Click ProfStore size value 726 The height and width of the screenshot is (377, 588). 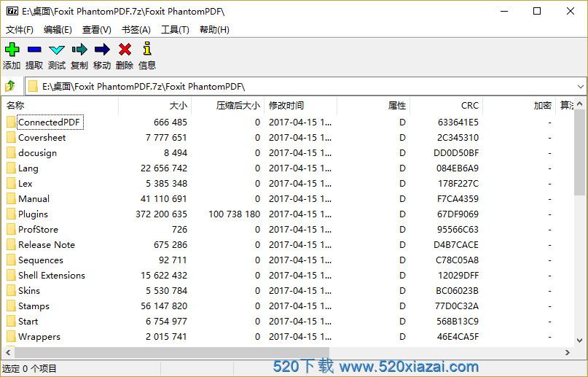point(179,230)
